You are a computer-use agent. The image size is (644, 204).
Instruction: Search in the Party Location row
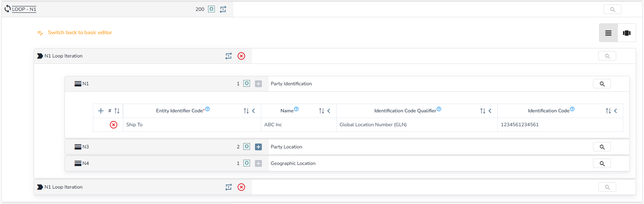(x=602, y=147)
